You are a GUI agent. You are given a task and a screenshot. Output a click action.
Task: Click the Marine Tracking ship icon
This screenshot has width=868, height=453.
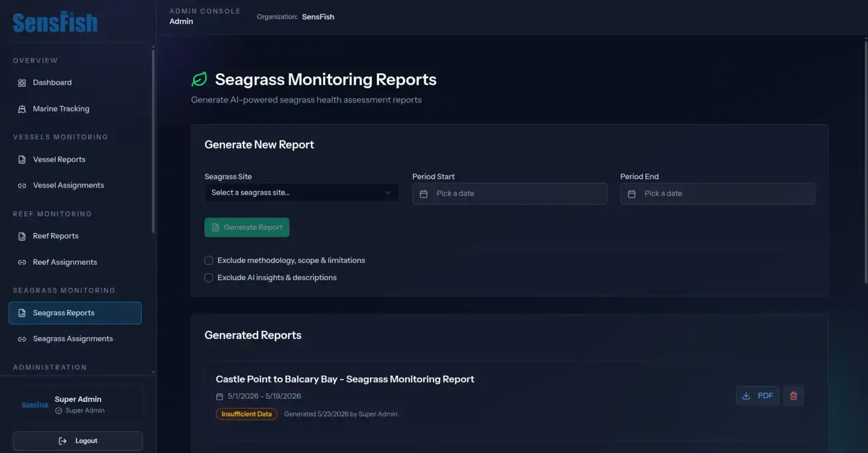22,109
